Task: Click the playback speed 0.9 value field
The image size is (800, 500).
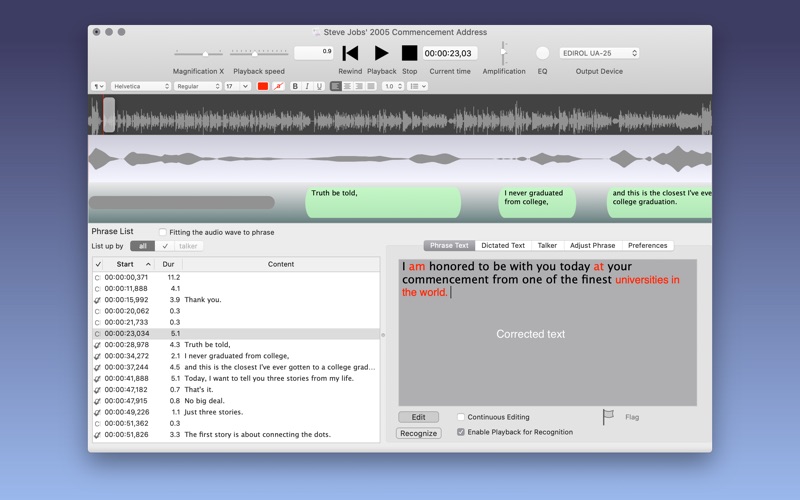Action: (x=314, y=53)
